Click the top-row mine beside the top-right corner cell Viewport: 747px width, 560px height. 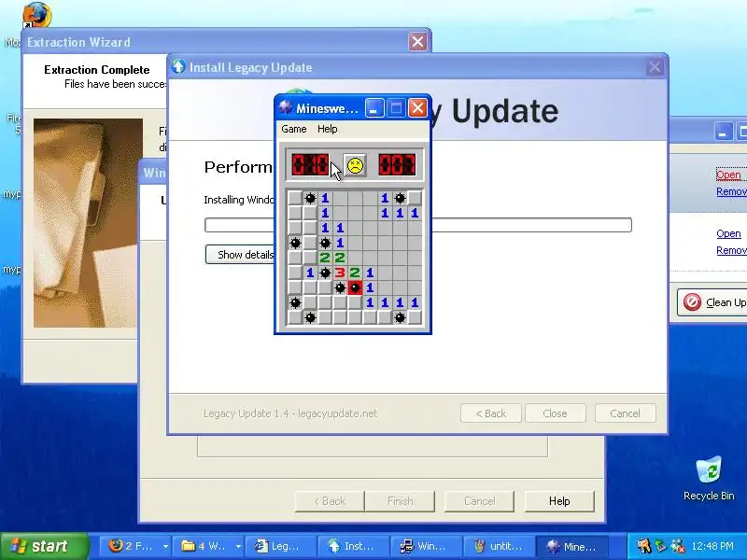[x=400, y=198]
